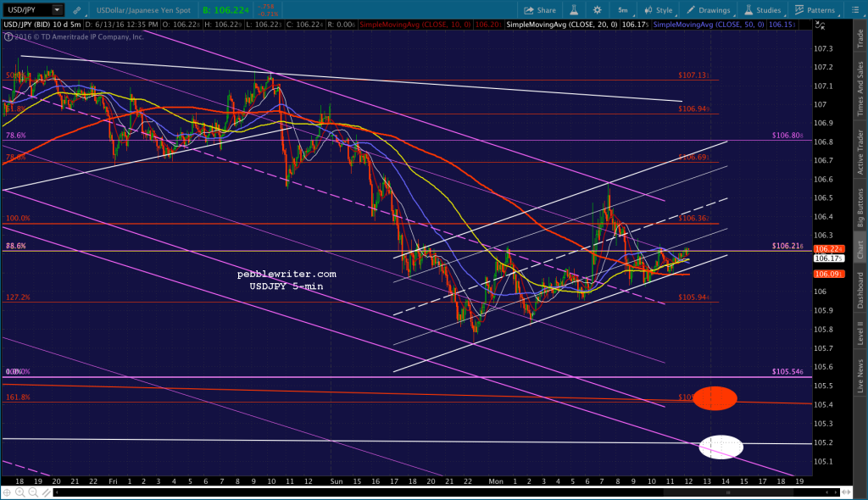
Task: Click the 161.8% Fibonacci label
Action: pyautogui.click(x=19, y=397)
